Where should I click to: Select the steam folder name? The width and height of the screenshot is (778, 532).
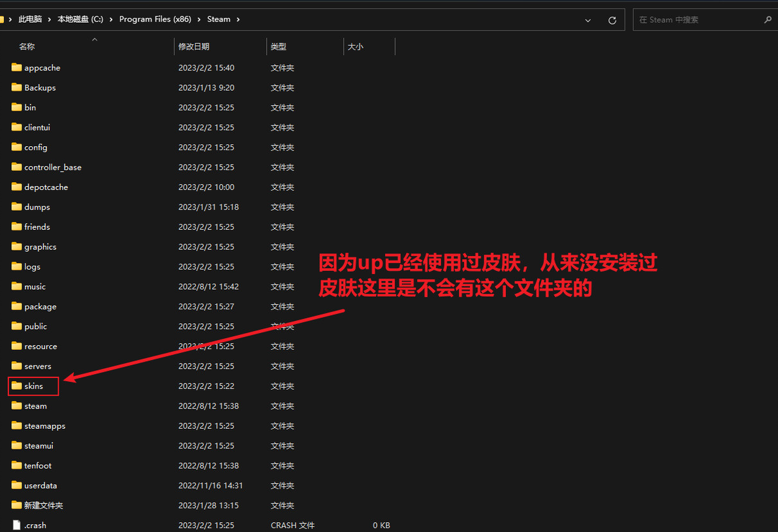pyautogui.click(x=36, y=406)
